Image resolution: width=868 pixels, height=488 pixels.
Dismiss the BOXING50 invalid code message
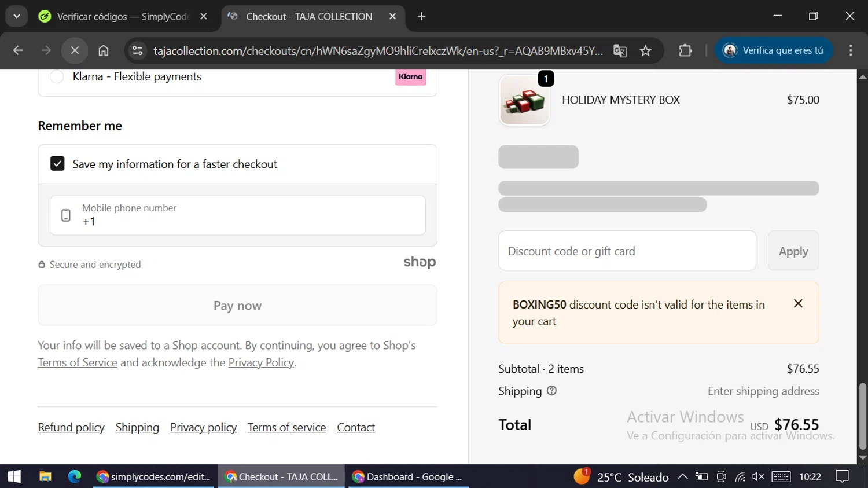pos(798,303)
